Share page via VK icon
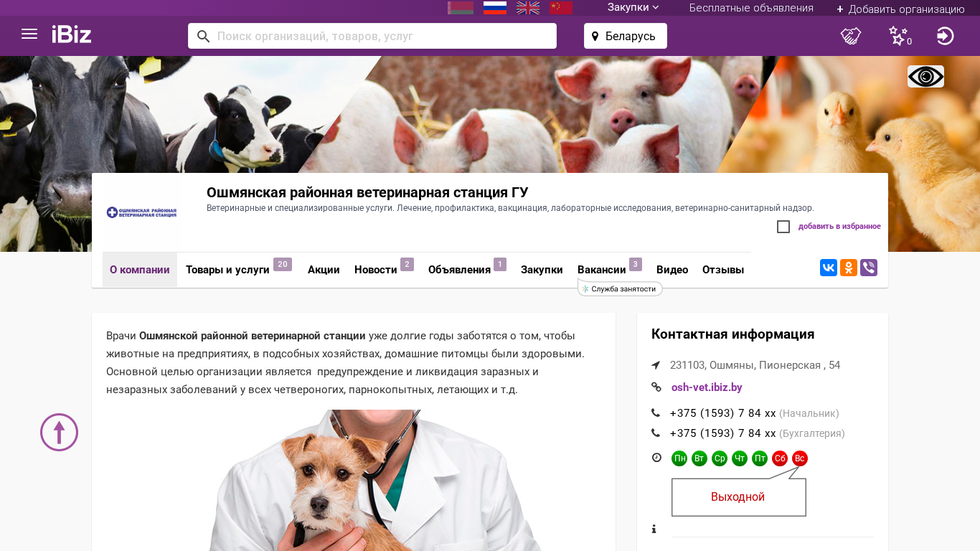980x551 pixels. pyautogui.click(x=829, y=268)
